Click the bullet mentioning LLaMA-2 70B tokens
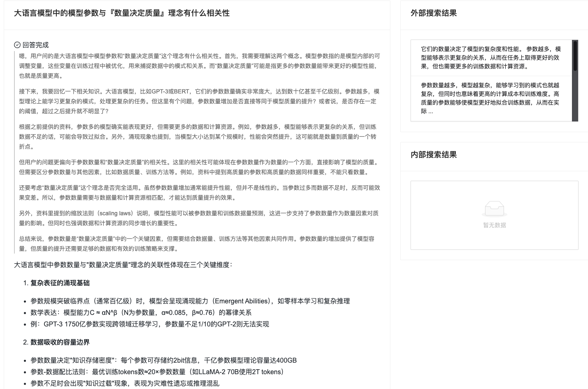 [x=157, y=372]
